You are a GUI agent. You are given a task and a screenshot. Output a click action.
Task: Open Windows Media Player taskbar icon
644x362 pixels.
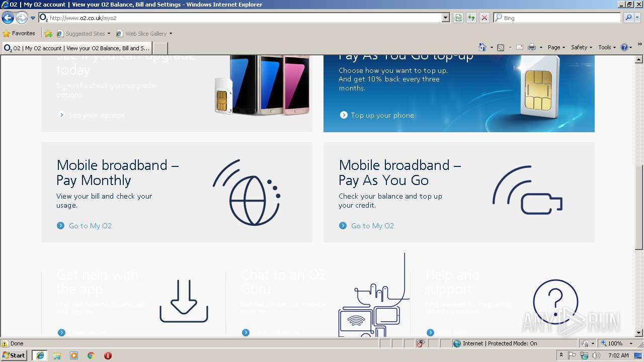[74, 355]
